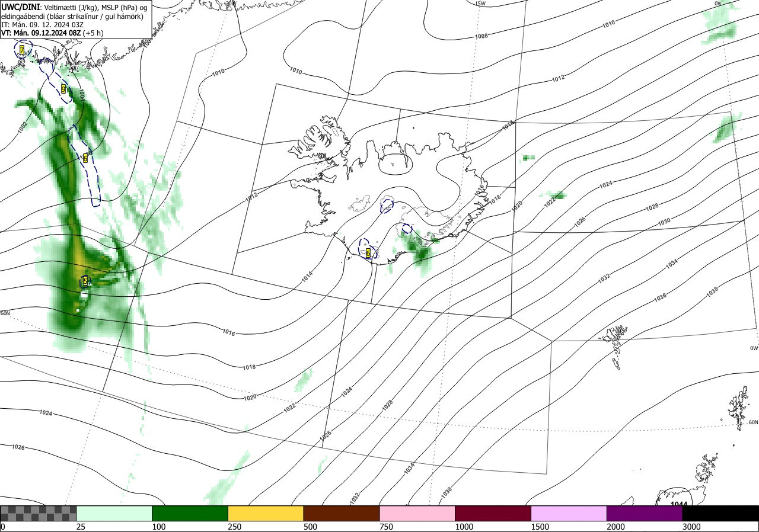Click the 15W longitude label
The width and height of the screenshot is (759, 532).
pos(481,4)
